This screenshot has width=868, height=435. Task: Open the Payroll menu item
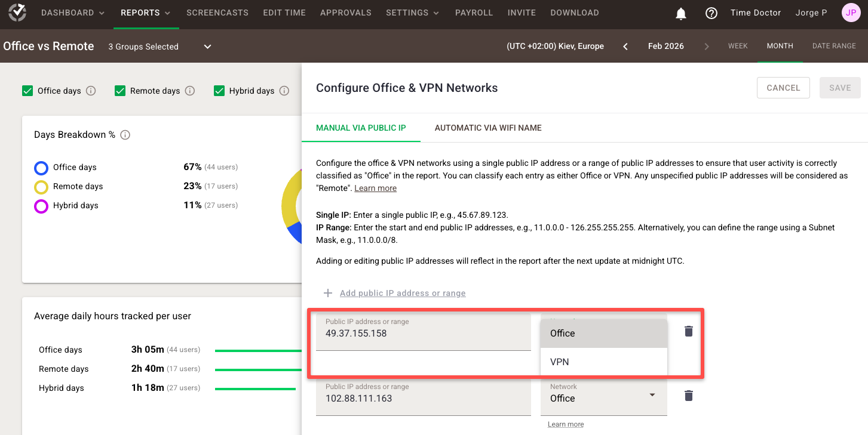pos(474,13)
